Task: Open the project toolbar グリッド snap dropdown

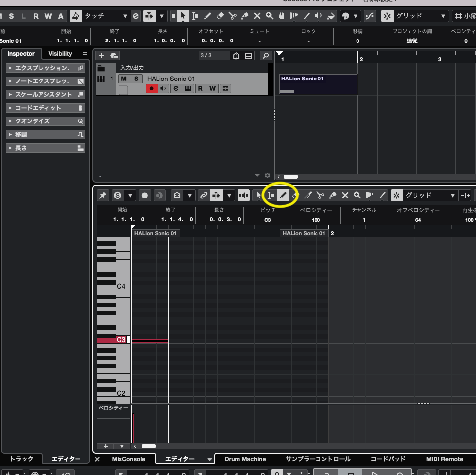Action: coord(420,16)
